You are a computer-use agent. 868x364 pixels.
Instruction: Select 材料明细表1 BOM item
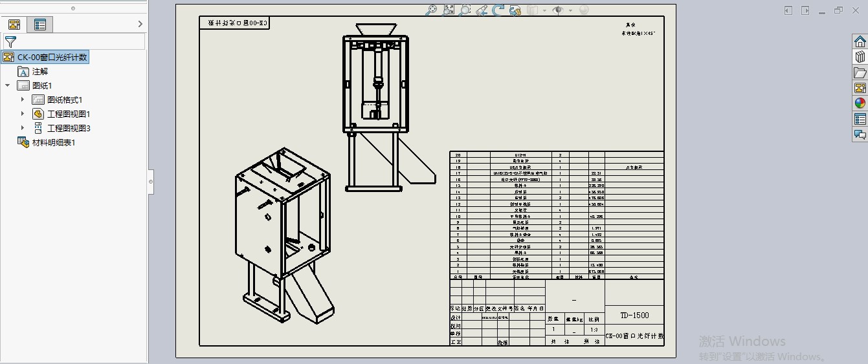point(54,142)
